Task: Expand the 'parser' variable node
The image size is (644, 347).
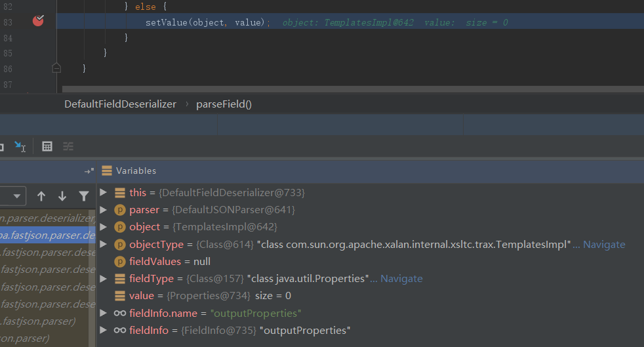Action: pyautogui.click(x=103, y=210)
